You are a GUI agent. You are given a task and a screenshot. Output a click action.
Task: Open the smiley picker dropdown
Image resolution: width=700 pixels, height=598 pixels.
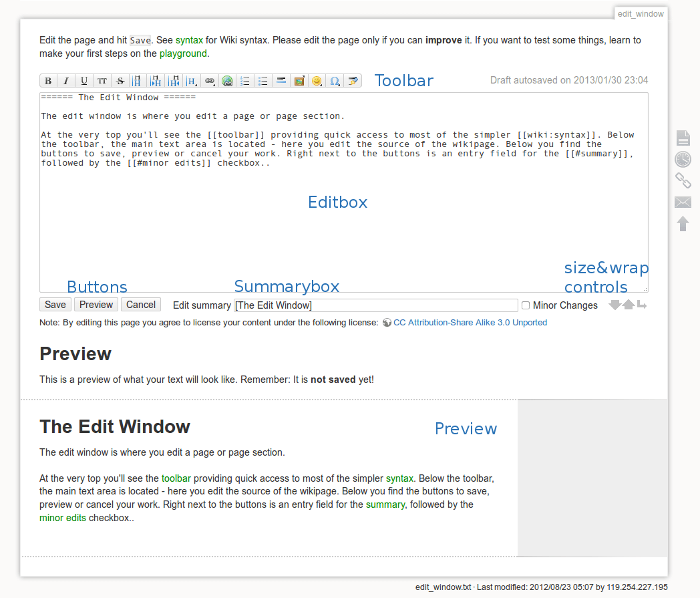coord(317,80)
